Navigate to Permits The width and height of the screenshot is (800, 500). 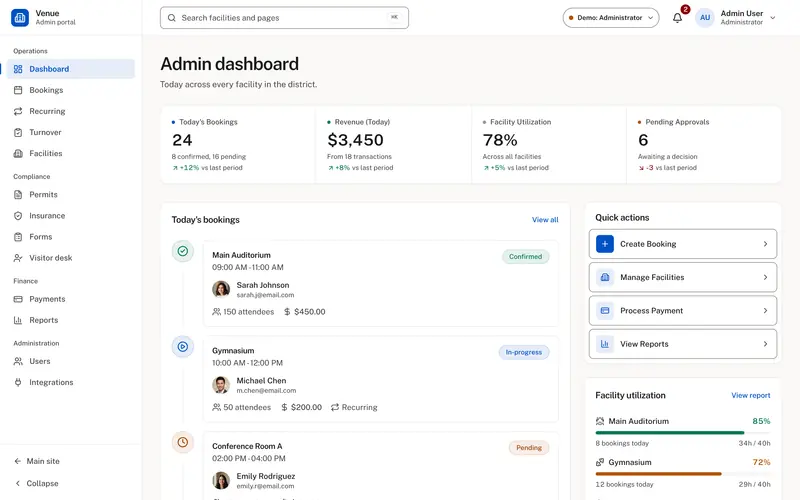pos(71,194)
